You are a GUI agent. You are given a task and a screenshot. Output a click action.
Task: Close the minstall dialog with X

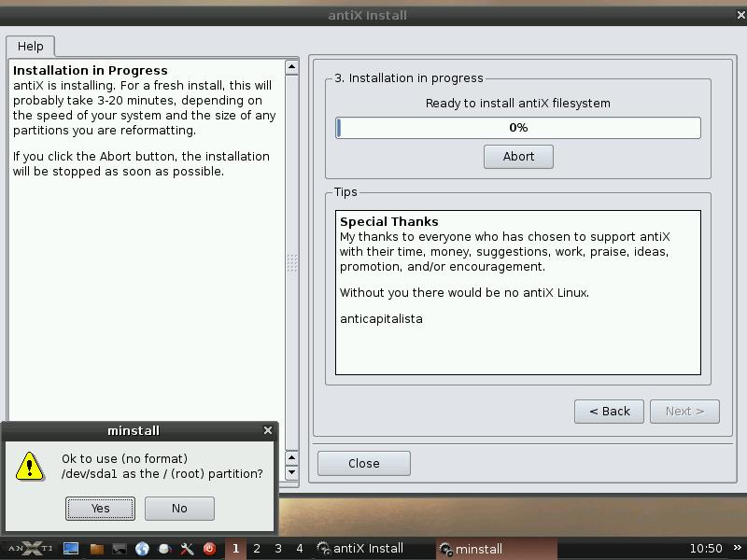coord(268,430)
